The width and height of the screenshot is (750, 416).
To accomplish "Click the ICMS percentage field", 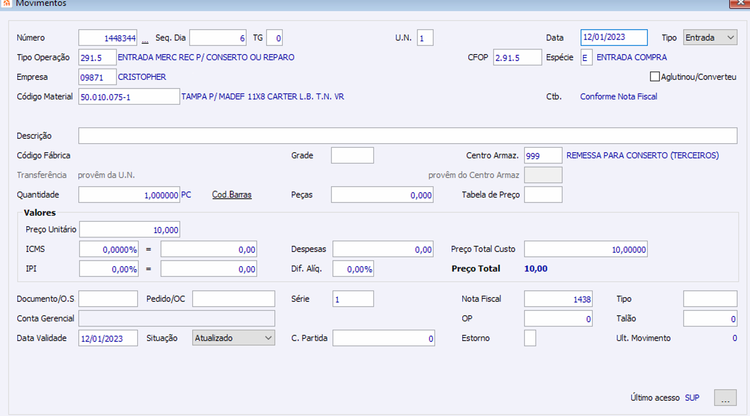I will coord(109,249).
